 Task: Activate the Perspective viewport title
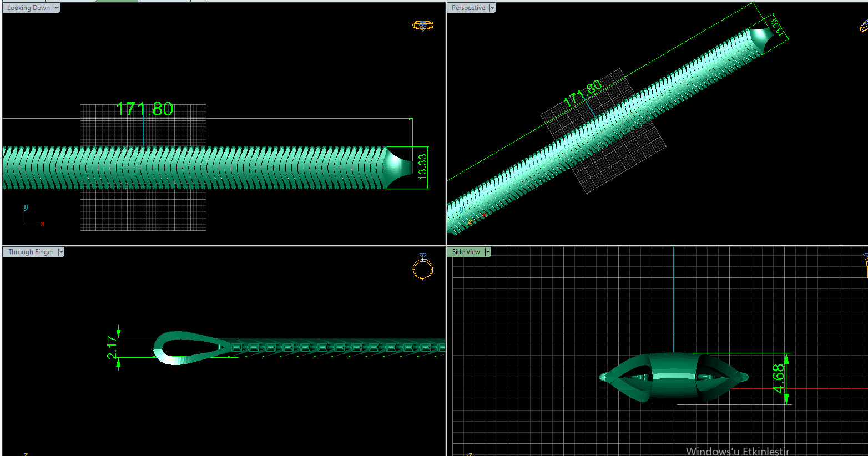tap(468, 8)
